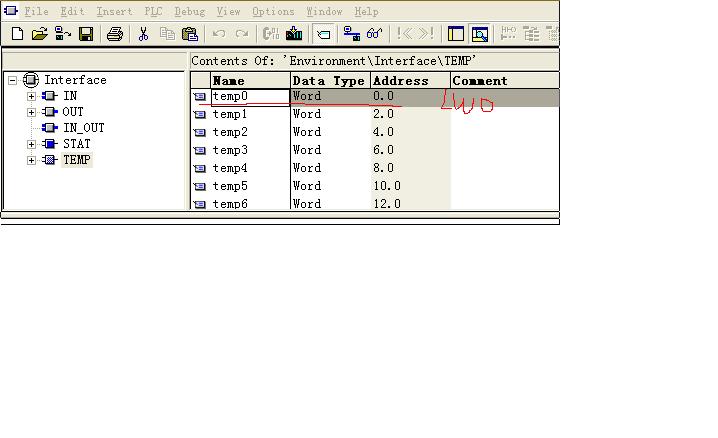Select the IN tree item
Viewport: 718px width, 438px height.
pos(70,96)
